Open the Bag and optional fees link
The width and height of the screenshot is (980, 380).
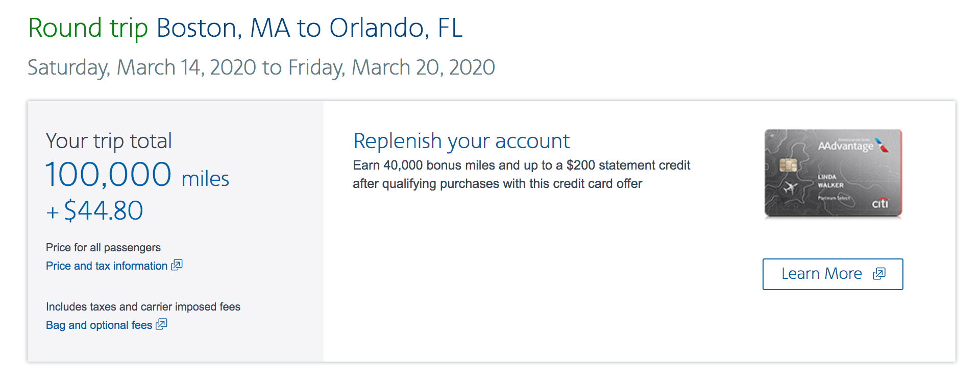coord(99,325)
